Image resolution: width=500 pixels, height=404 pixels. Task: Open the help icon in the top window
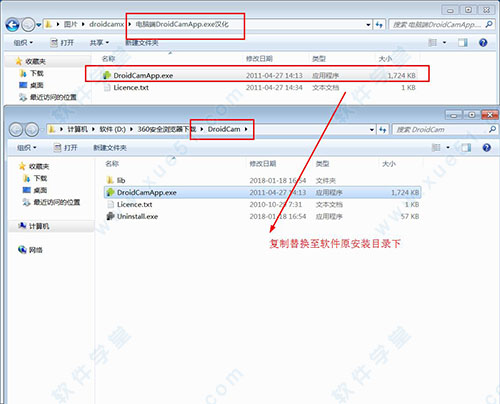(483, 43)
